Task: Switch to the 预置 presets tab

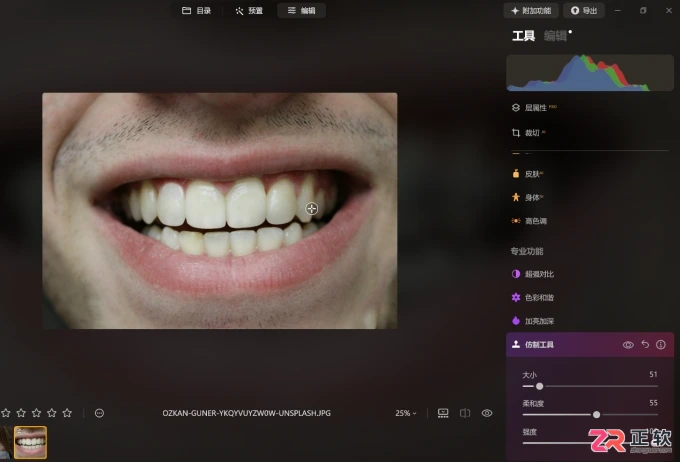Action: pos(249,10)
